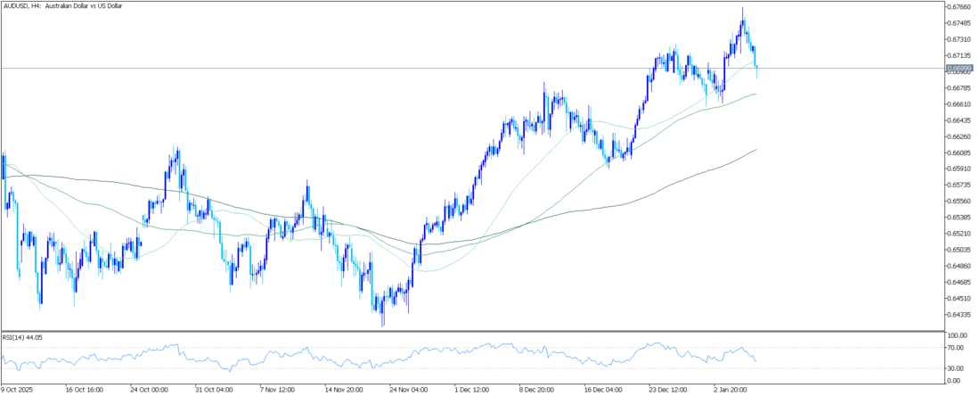Click the 16 Dec 04:00 time label

(x=601, y=389)
